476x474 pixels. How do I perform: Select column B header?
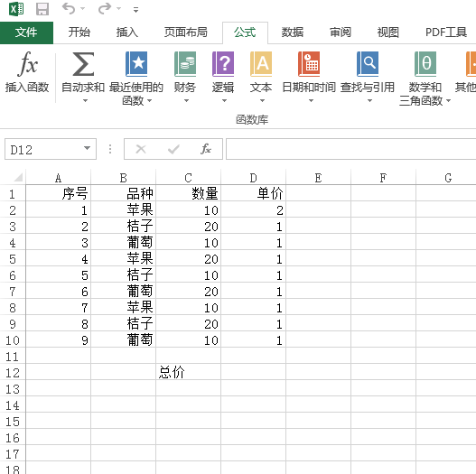123,178
